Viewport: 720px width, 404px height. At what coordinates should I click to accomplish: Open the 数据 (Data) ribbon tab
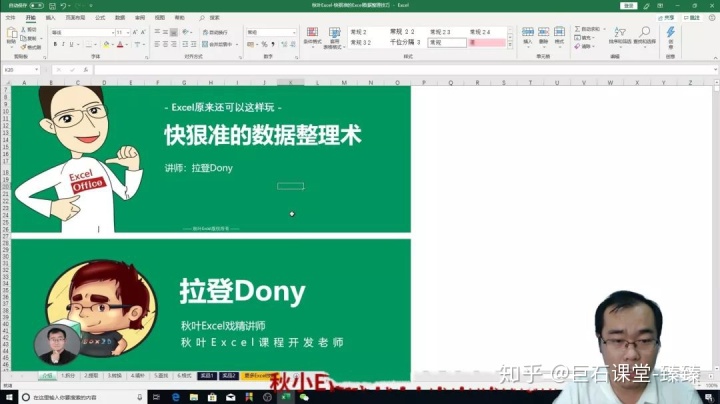click(120, 17)
